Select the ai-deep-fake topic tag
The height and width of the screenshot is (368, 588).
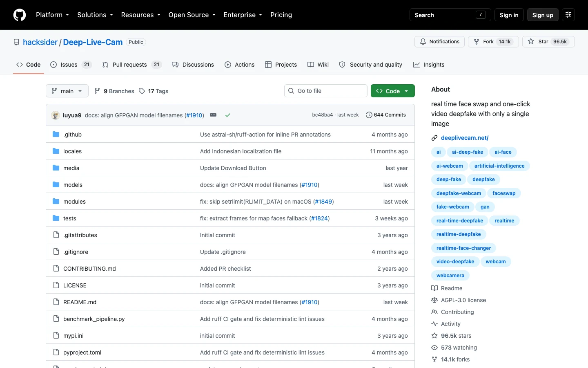468,152
